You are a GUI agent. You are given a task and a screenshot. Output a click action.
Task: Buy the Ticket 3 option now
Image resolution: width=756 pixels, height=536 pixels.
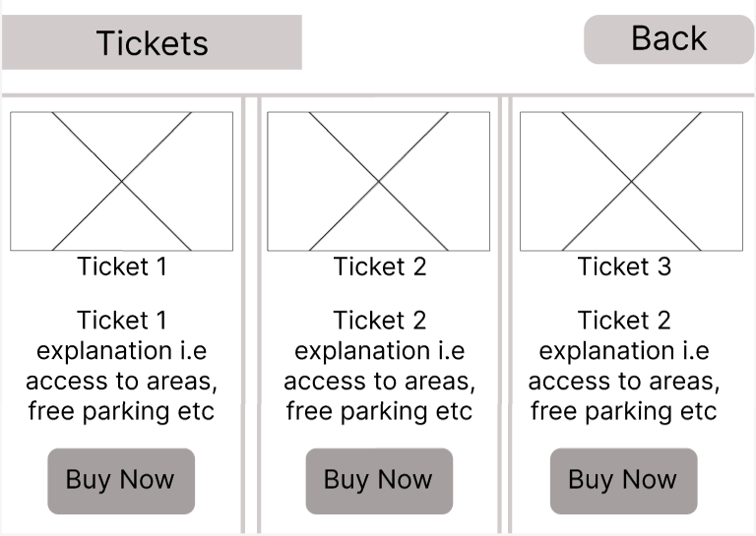point(622,481)
